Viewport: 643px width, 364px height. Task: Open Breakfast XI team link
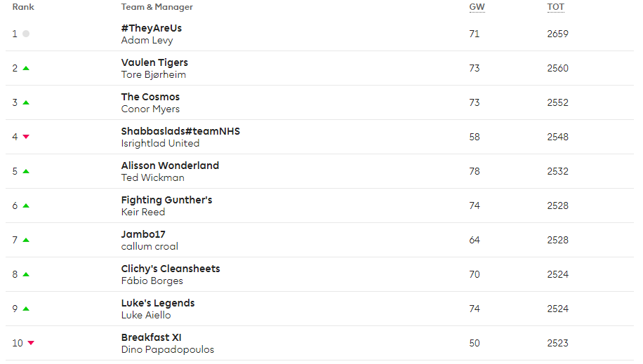click(152, 337)
